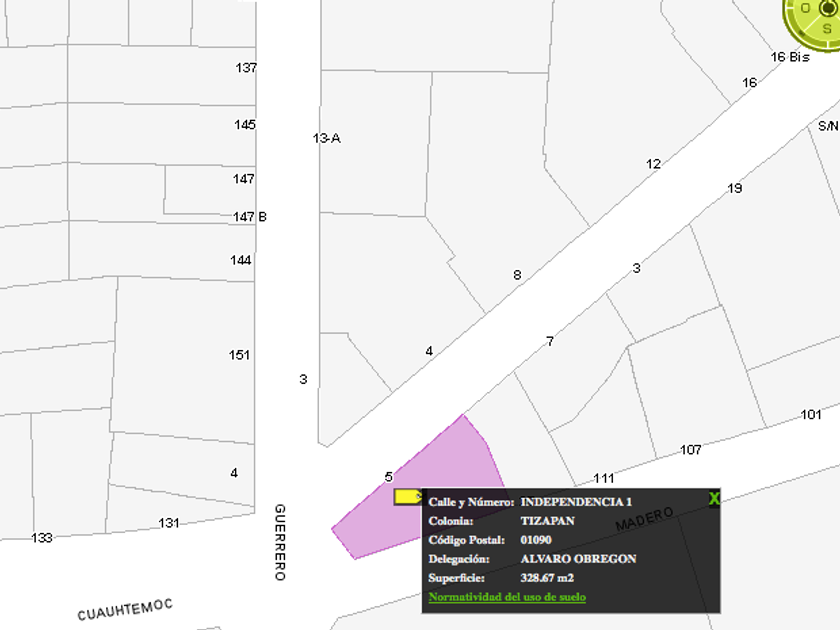This screenshot has height=630, width=840.
Task: Click the 'INDEPENDENCIA 1' address value
Action: click(576, 502)
